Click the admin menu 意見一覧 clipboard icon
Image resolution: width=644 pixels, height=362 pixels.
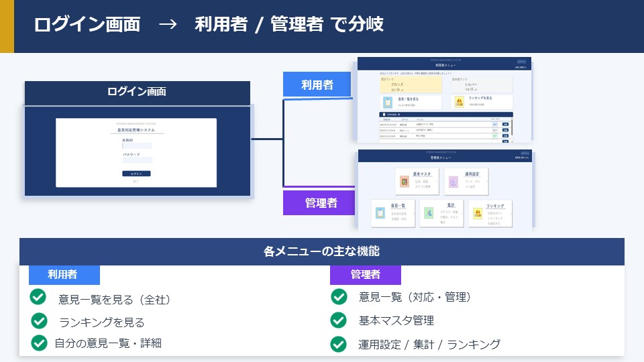(380, 213)
